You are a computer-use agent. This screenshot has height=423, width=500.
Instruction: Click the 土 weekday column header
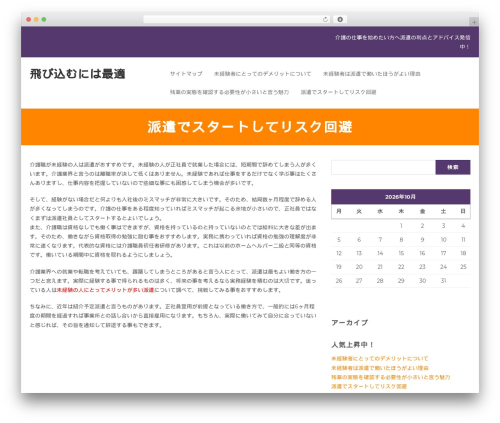click(443, 211)
